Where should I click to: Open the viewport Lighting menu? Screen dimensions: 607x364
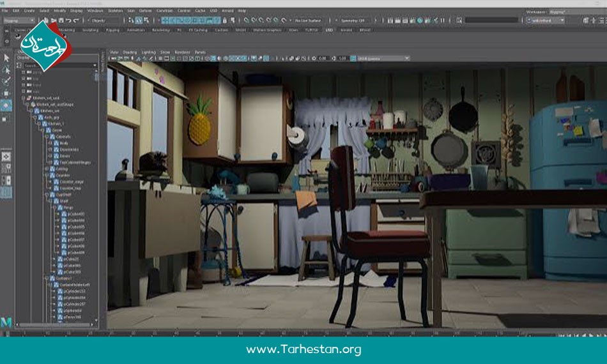[148, 52]
